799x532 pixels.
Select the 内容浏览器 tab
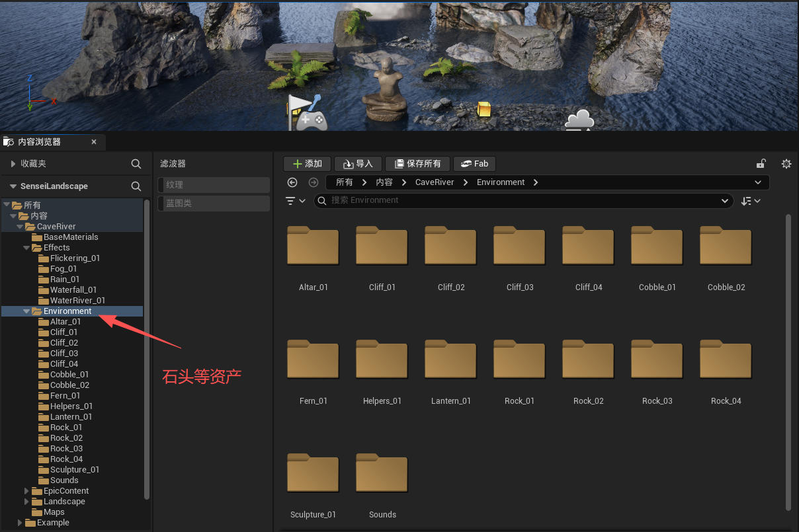tap(53, 141)
